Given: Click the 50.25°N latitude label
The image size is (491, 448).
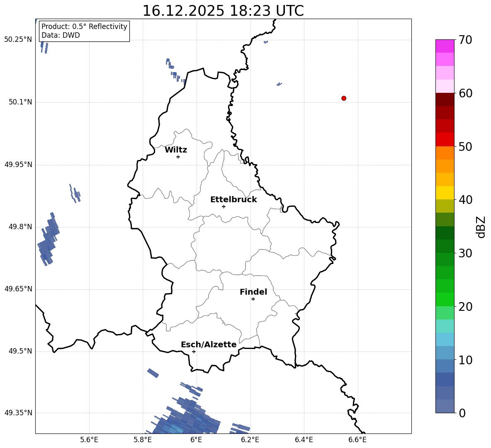Looking at the screenshot, I should pos(18,40).
